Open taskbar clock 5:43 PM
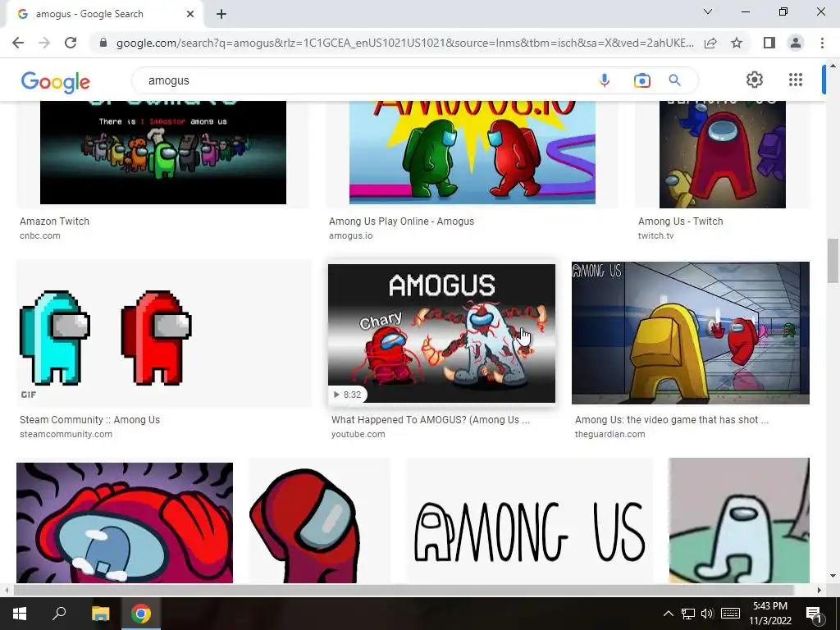 point(770,614)
